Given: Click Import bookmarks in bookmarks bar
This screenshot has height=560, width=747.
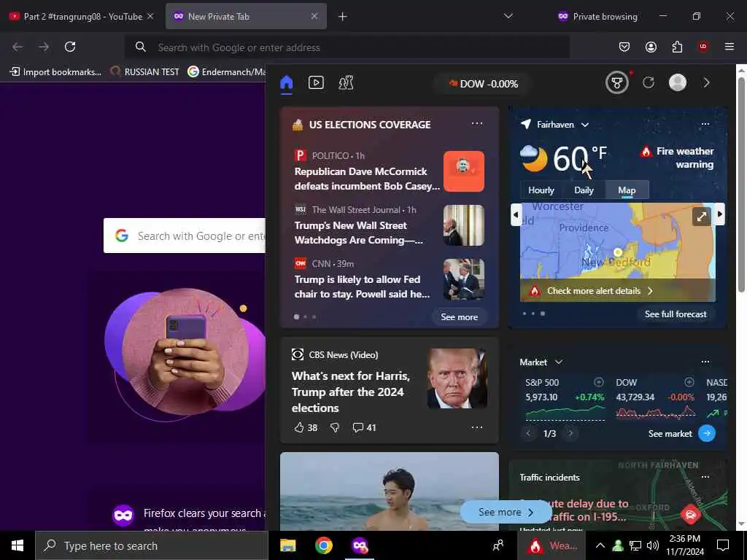Looking at the screenshot, I should point(55,72).
